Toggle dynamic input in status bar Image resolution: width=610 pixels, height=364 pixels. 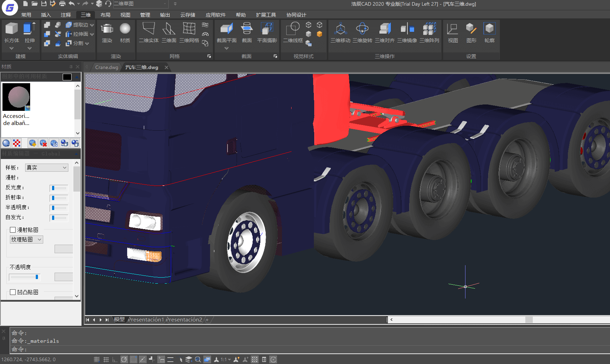161,359
